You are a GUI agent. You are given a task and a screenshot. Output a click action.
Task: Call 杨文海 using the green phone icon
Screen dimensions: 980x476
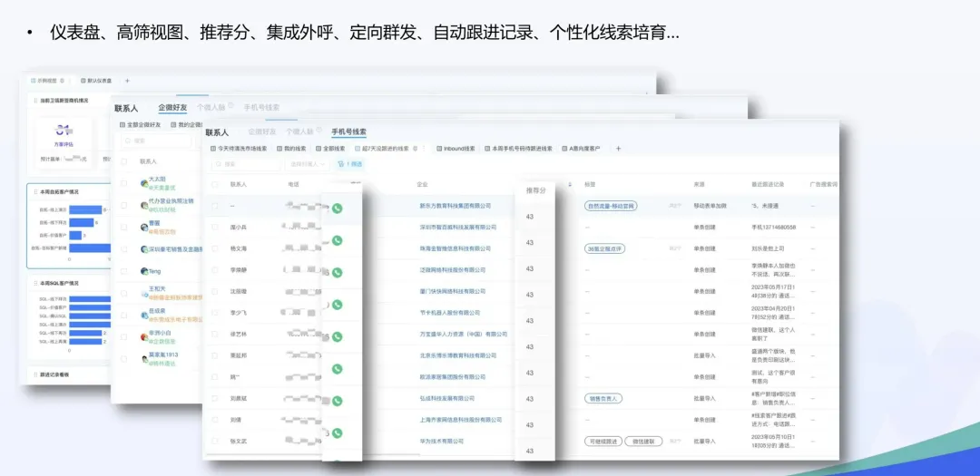[x=337, y=272]
